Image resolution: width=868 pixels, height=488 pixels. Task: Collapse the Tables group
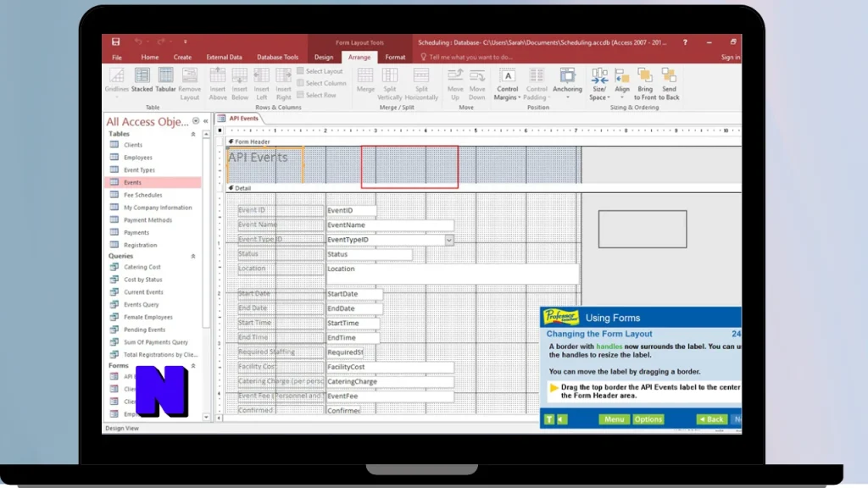pos(193,134)
